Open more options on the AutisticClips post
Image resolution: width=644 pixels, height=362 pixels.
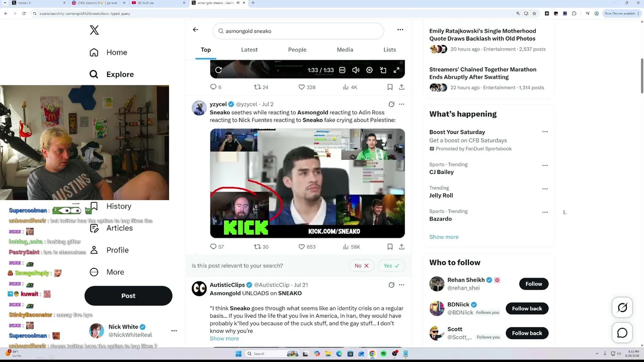pyautogui.click(x=401, y=285)
